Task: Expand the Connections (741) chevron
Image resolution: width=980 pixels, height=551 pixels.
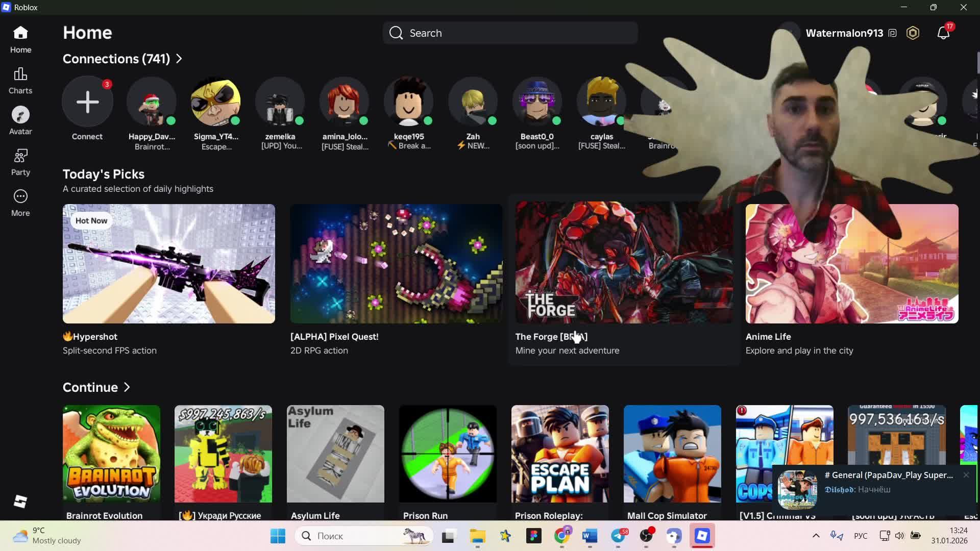Action: pyautogui.click(x=179, y=59)
